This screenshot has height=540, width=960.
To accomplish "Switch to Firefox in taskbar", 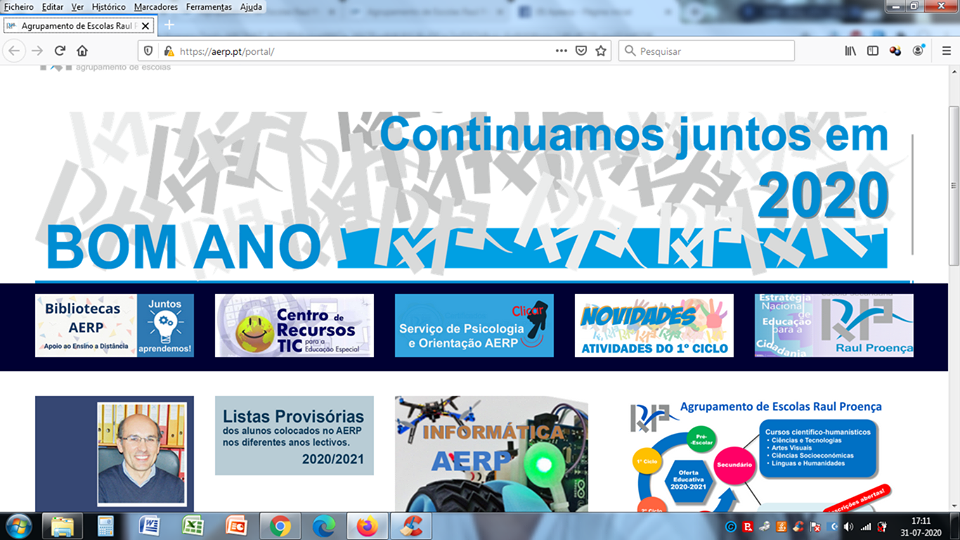I will pos(367,527).
